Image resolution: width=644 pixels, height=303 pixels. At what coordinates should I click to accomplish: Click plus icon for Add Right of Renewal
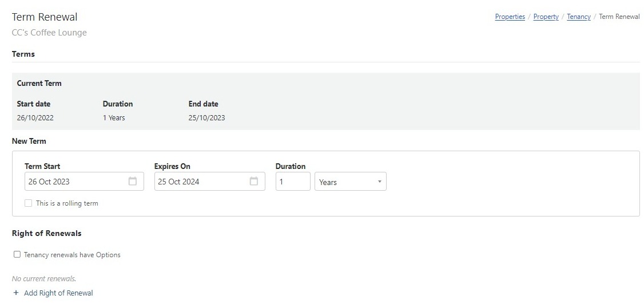(16, 293)
